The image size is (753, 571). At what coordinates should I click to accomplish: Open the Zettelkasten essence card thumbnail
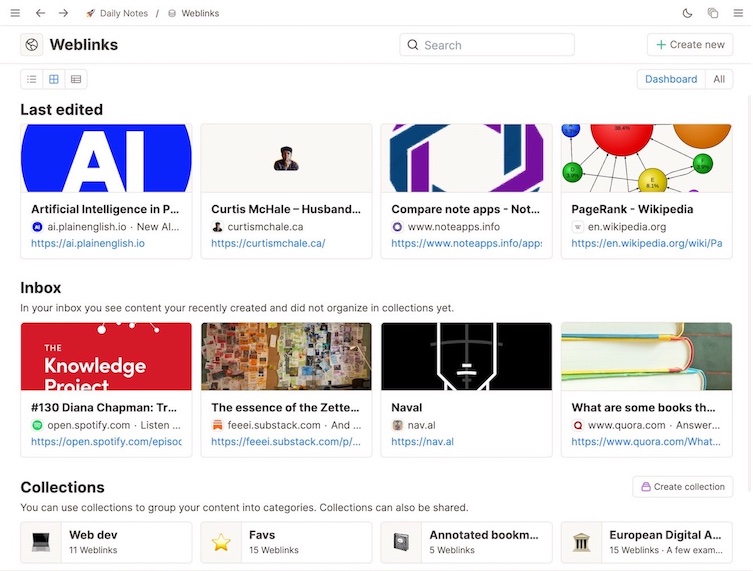[x=286, y=356]
